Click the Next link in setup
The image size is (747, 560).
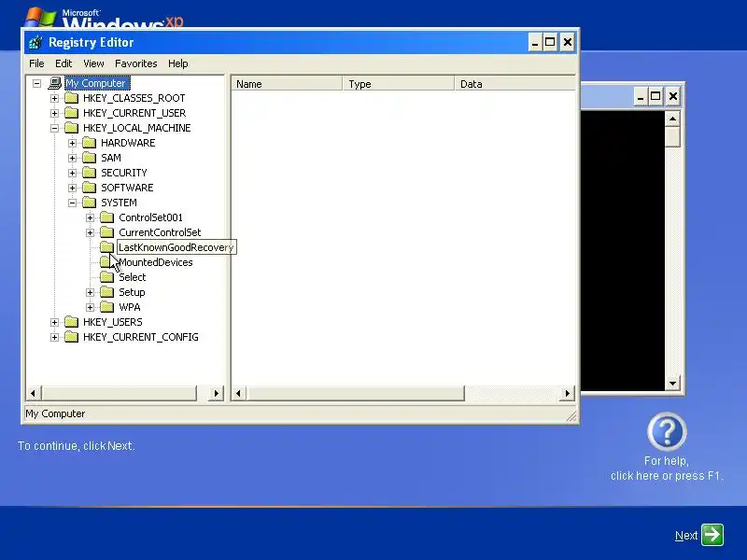tap(686, 536)
